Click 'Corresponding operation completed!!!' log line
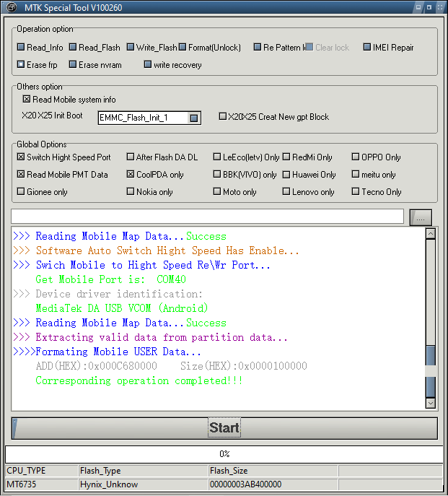This screenshot has height=496, width=448. click(139, 380)
